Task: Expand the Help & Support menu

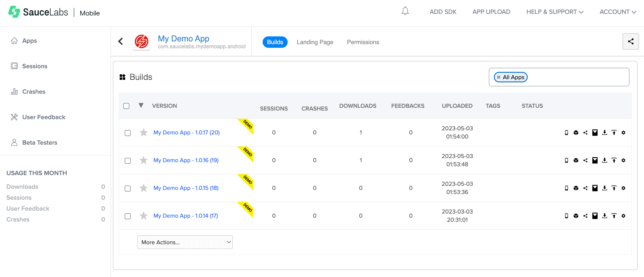Action: [555, 12]
